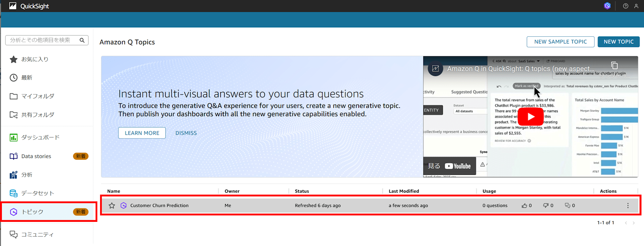This screenshot has height=246, width=644.
Task: Click 見る YouTube button on video
Action: pyautogui.click(x=450, y=166)
